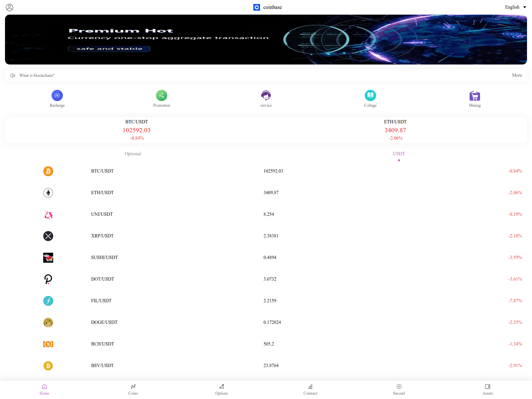Viewport: 532px width, 399px height.
Task: Go to the Assets navigation tab
Action: [488, 389]
